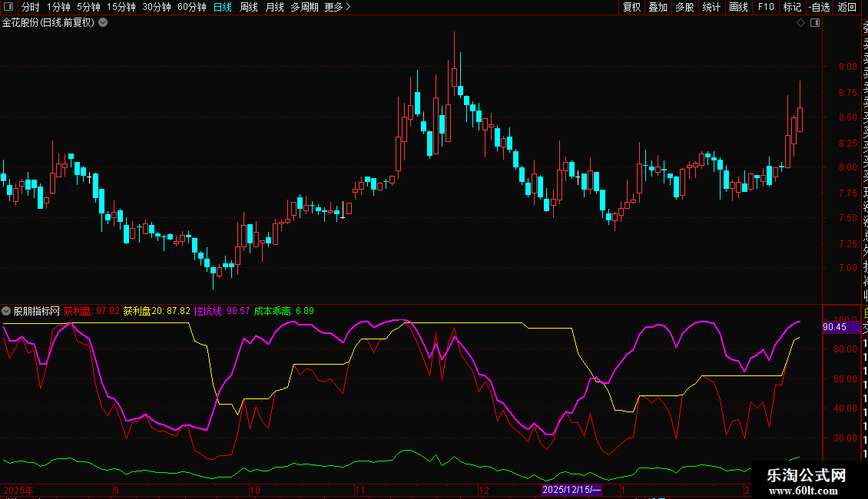Switch to the 分时 chart period
This screenshot has height=499, width=868.
coord(31,7)
